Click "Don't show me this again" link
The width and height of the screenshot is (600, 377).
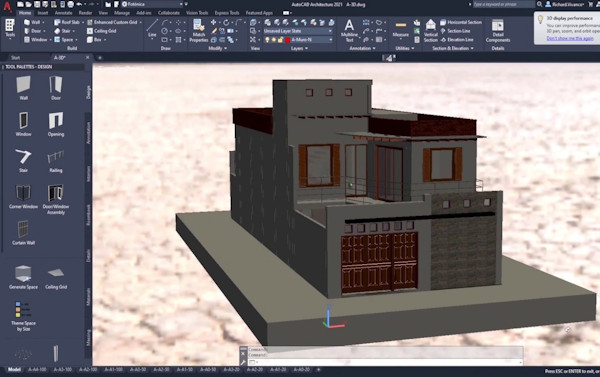click(570, 38)
